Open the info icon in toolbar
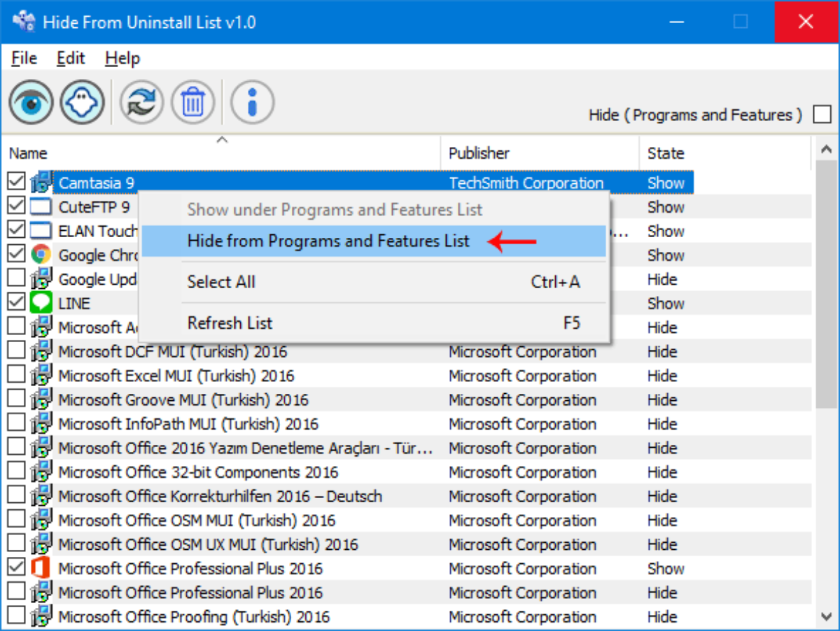The image size is (840, 631). click(252, 104)
